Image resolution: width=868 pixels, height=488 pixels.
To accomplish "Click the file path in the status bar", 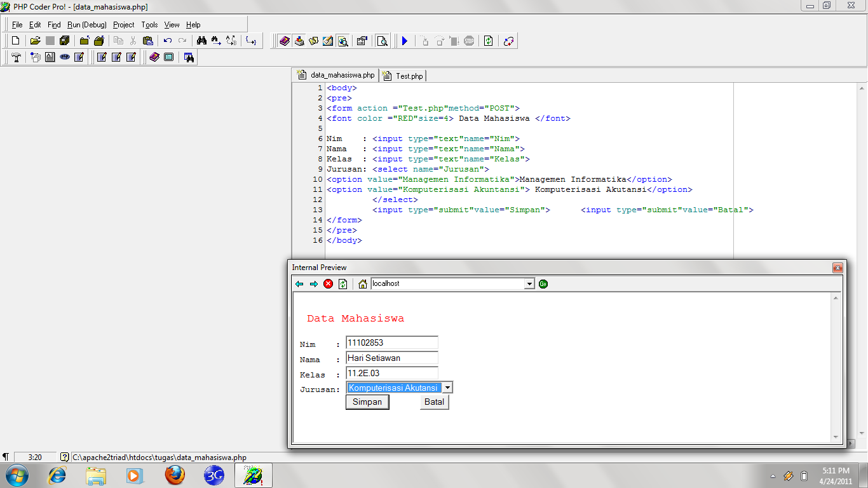I will 159,457.
